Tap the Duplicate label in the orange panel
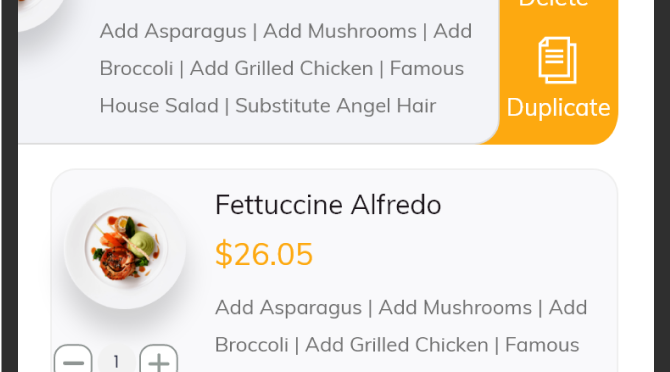This screenshot has width=670, height=372. 558,107
